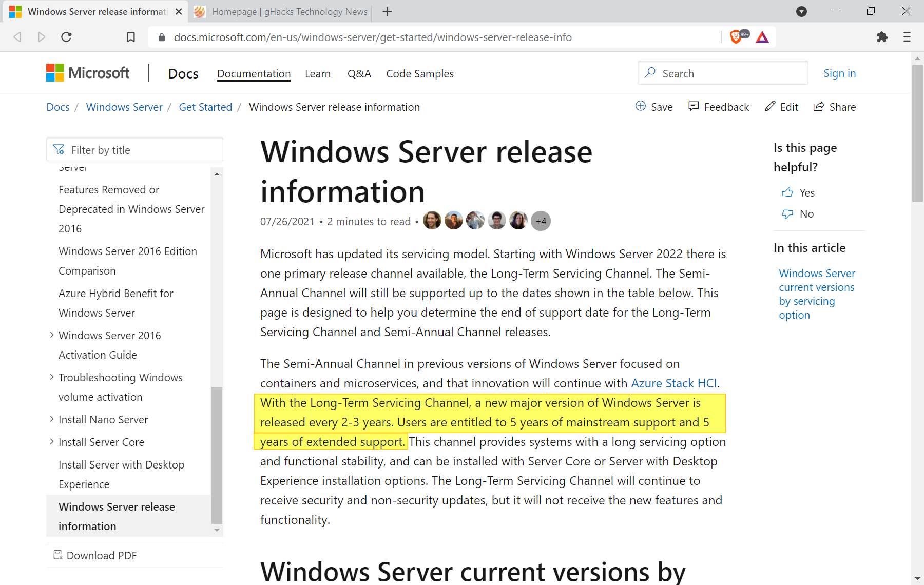Mark page not helpful with No thumbs-down

click(x=797, y=213)
